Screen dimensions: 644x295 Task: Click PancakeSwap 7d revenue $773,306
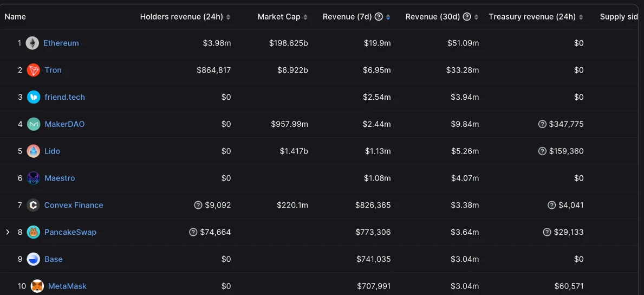(x=373, y=232)
